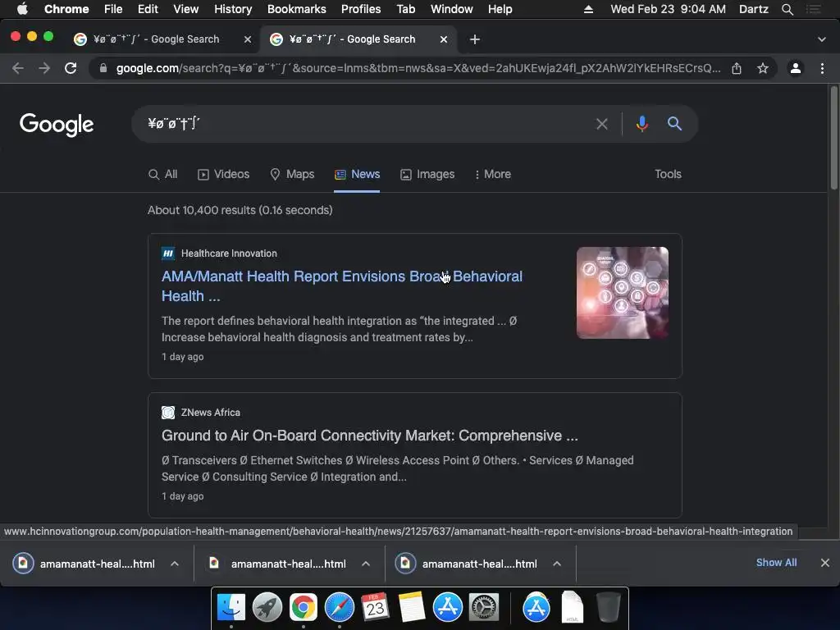
Task: Click the lock icon in address bar
Action: [103, 68]
